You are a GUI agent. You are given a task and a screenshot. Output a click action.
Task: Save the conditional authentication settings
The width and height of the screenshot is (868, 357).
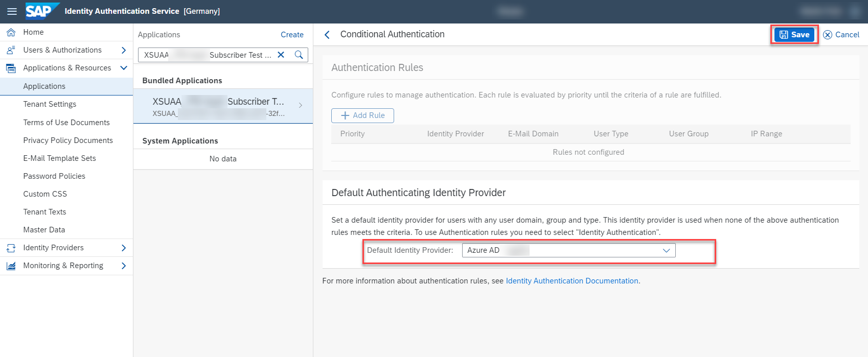click(794, 35)
